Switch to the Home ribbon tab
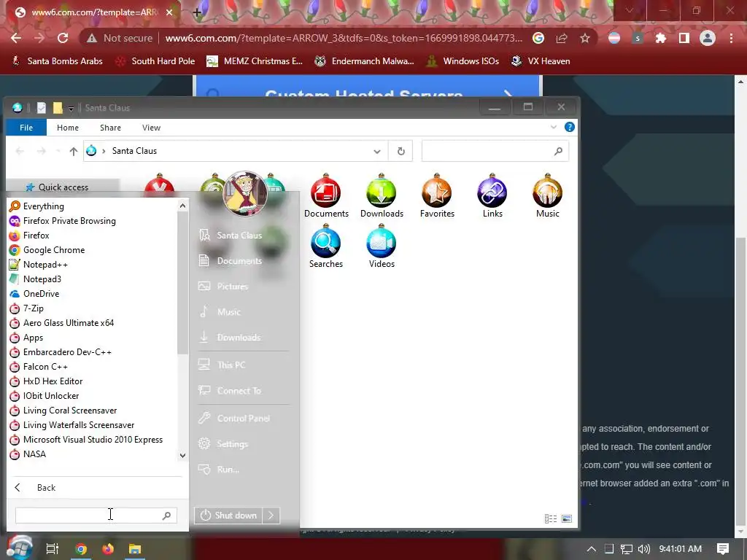The image size is (747, 560). pos(68,128)
